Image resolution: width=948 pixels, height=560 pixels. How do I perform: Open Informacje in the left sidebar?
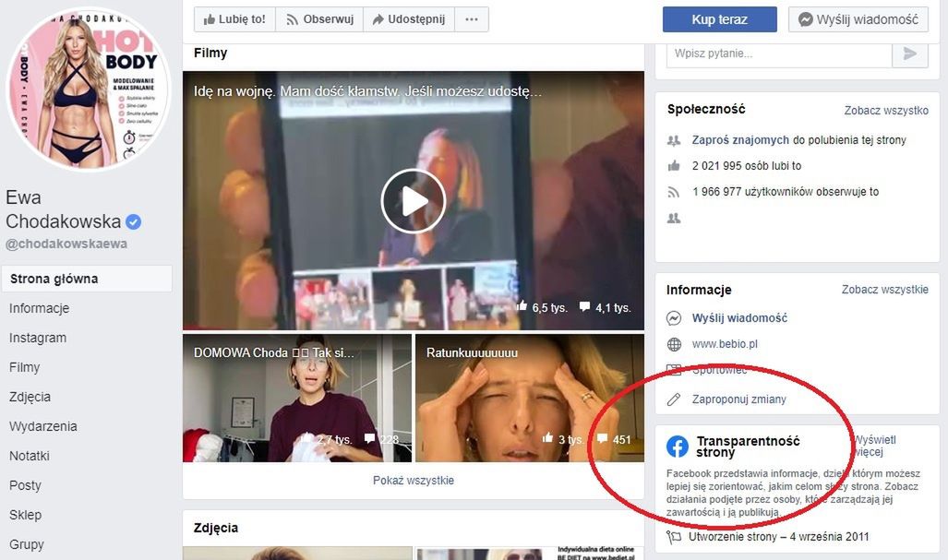[x=40, y=308]
